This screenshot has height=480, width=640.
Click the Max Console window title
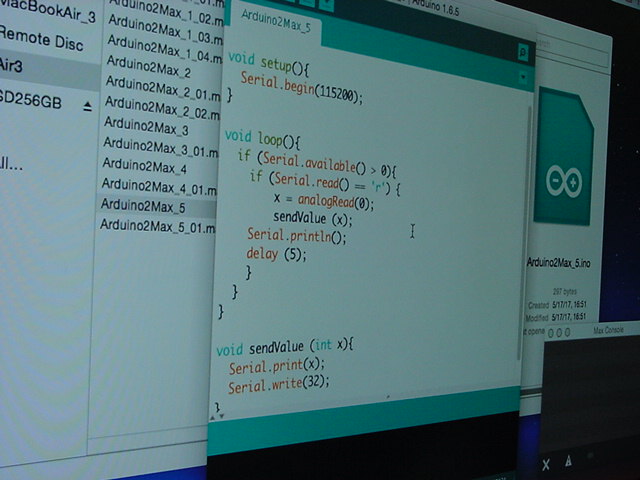608,330
